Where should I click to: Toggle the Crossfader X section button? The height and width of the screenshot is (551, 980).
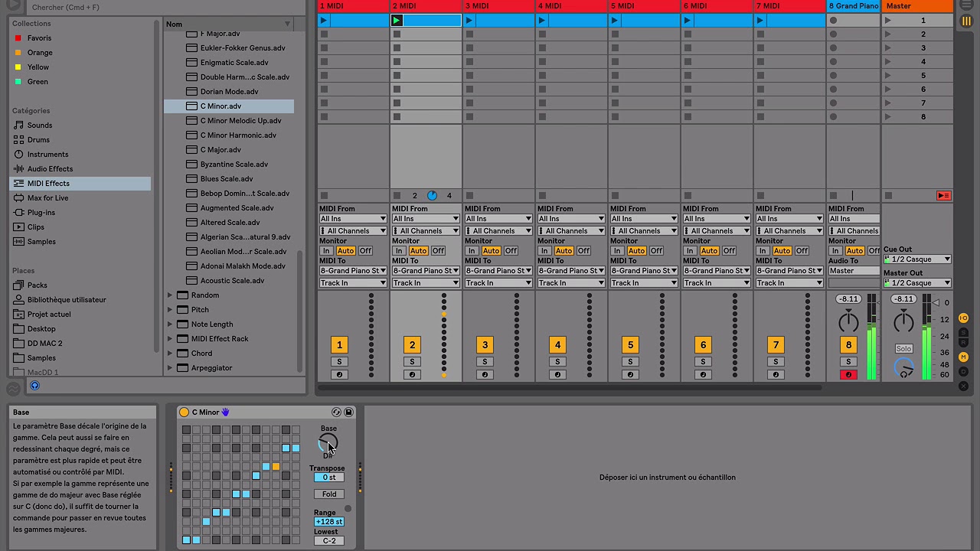coord(964,386)
